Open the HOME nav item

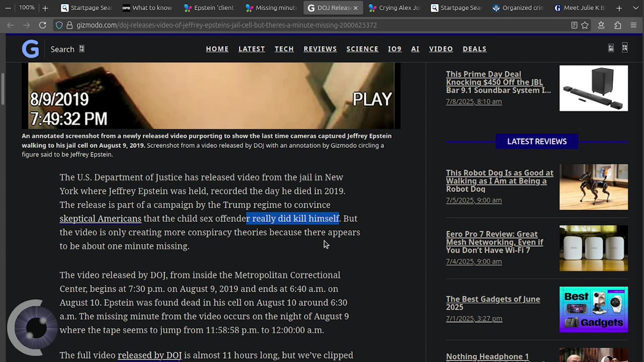coord(217,49)
